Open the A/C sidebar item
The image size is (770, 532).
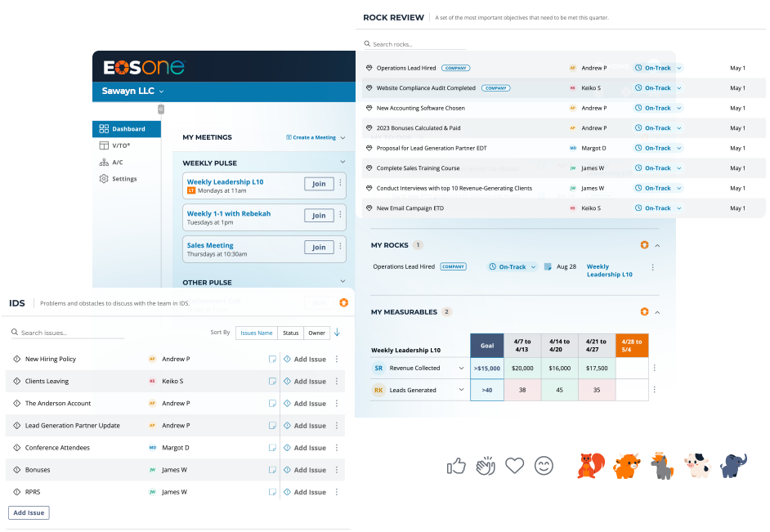118,163
